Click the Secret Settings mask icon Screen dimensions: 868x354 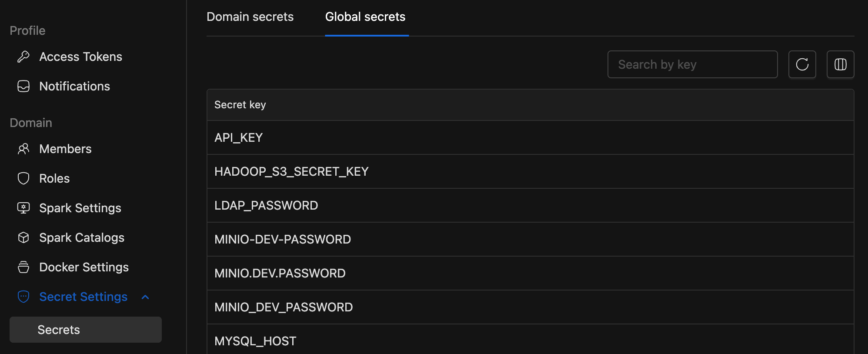24,296
